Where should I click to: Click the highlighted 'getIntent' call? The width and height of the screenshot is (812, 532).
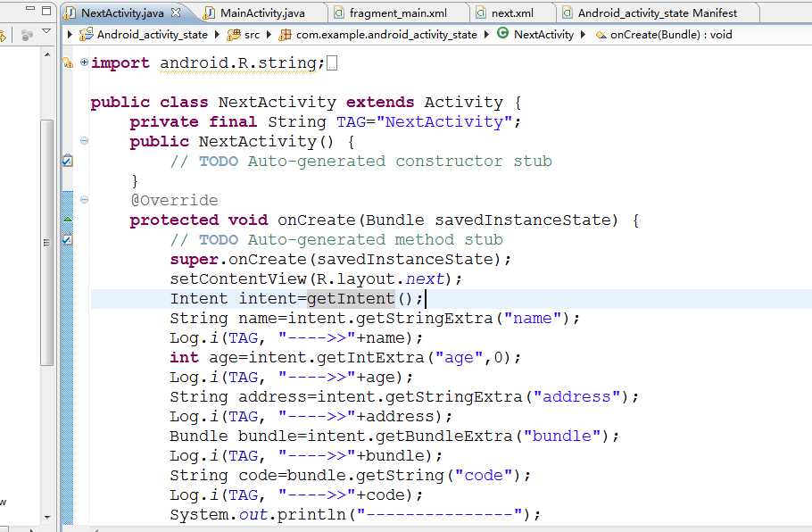(351, 298)
